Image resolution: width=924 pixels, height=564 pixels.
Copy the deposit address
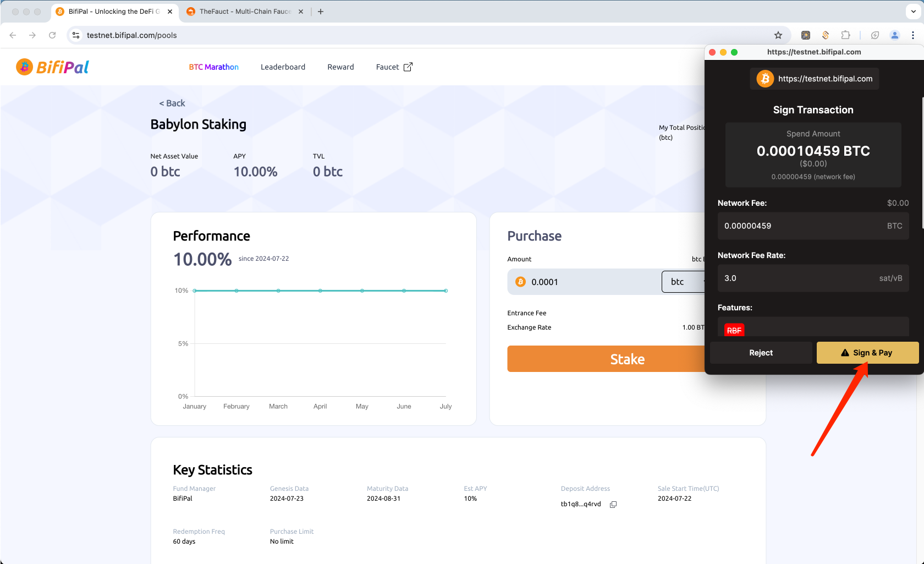pyautogui.click(x=613, y=504)
